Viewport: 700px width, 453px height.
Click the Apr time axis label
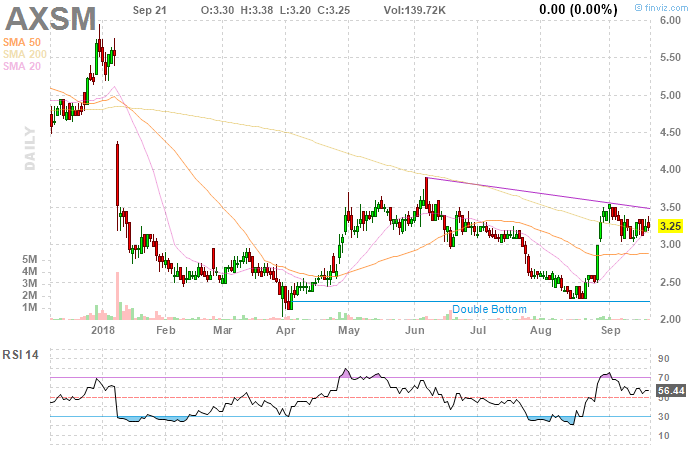pos(286,330)
